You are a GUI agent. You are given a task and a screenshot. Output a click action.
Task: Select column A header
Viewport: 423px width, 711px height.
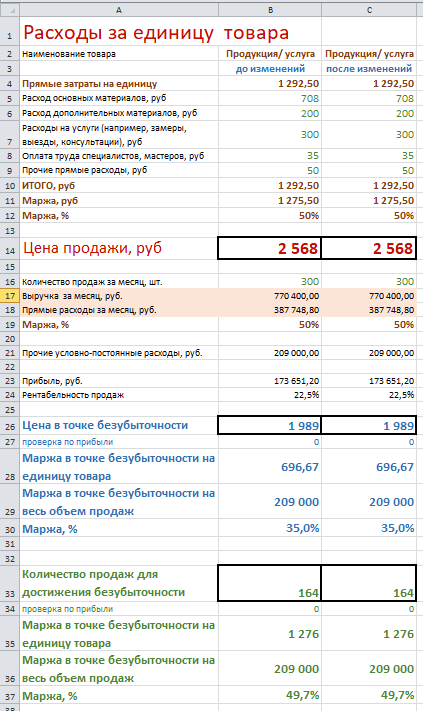[119, 10]
